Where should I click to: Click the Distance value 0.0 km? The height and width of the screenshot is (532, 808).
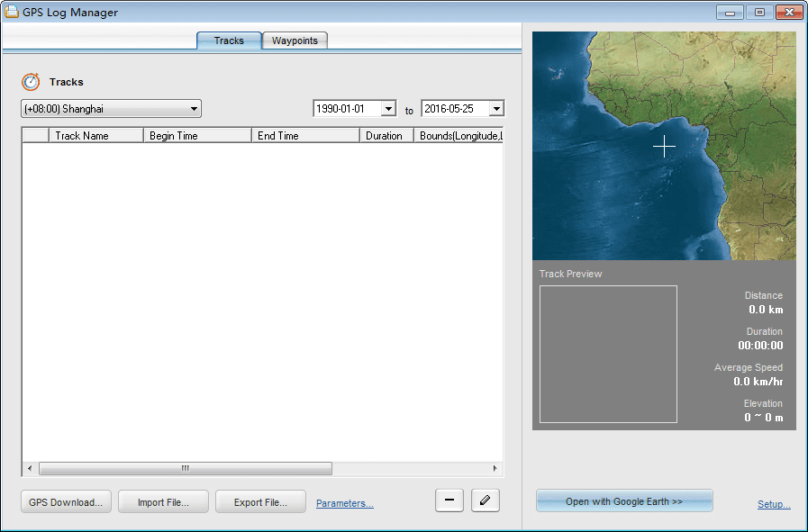[766, 310]
